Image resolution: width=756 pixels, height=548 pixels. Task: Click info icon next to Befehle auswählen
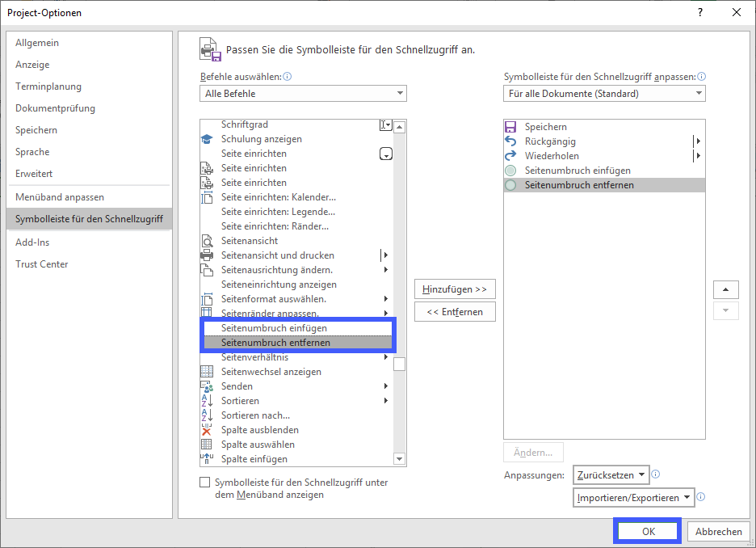288,76
